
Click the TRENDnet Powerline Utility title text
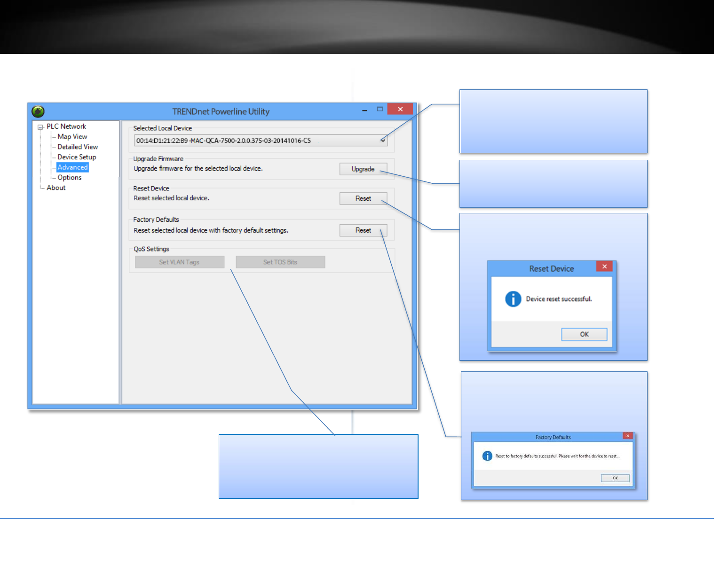(221, 111)
